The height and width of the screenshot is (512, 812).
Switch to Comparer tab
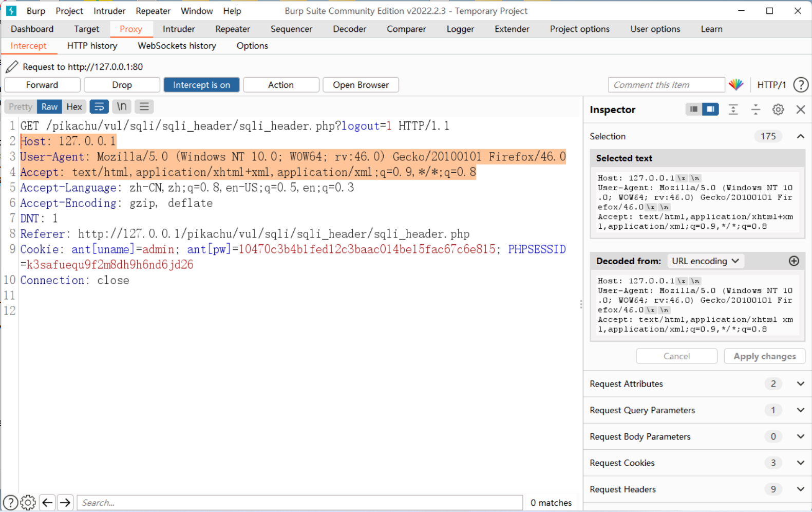pos(406,29)
